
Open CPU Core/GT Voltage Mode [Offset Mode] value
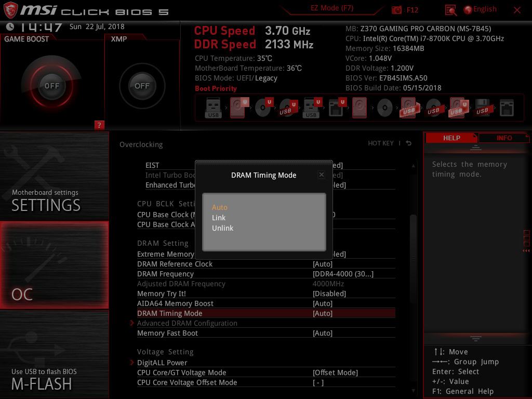coord(335,373)
